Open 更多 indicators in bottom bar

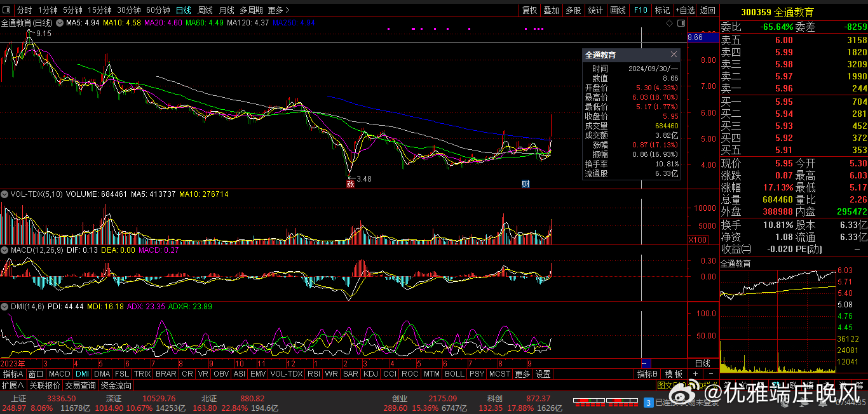pyautogui.click(x=522, y=374)
